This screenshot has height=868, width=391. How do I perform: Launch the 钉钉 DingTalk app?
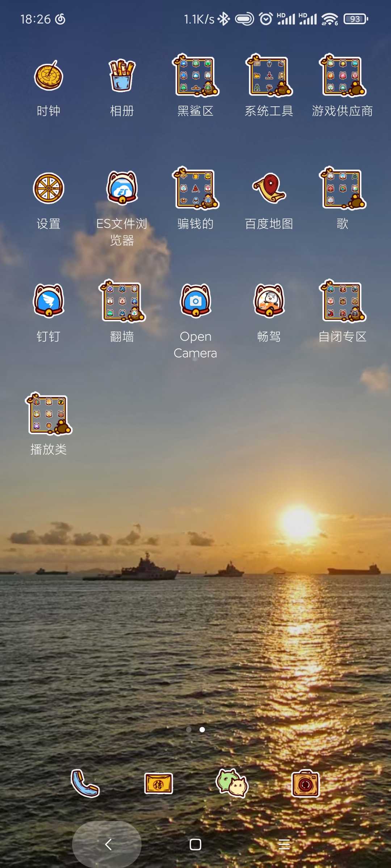[x=49, y=301]
